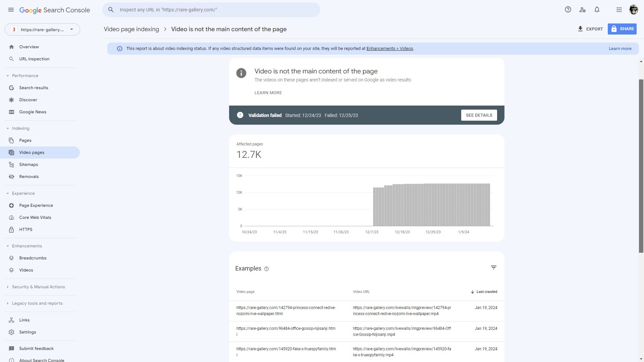
Task: Click the Page Experience icon
Action: [x=11, y=205]
